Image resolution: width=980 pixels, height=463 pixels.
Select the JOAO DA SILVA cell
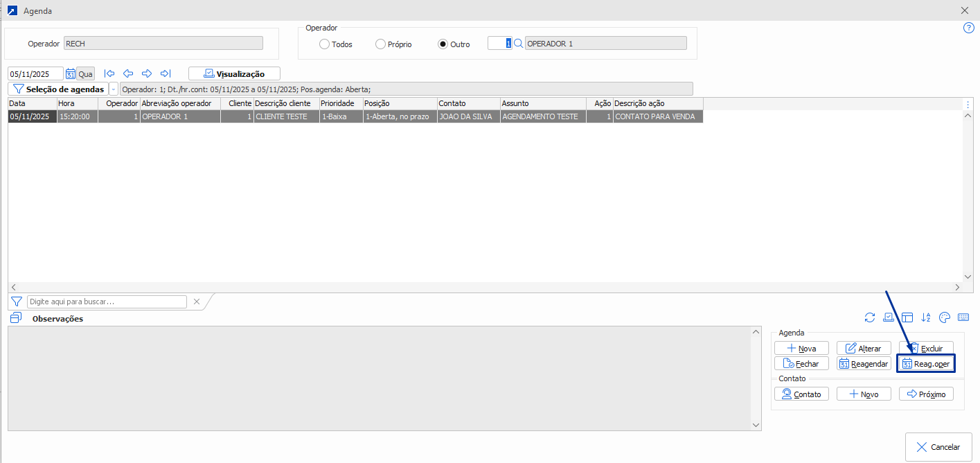[469, 116]
